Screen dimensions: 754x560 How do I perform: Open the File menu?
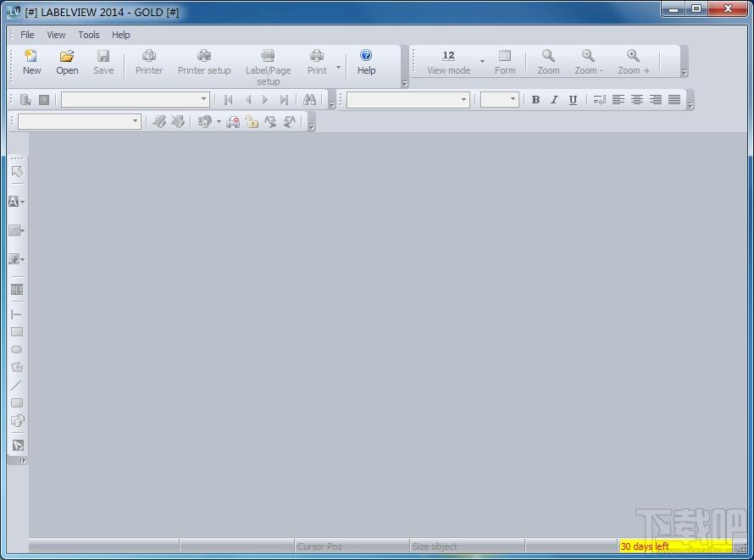27,35
